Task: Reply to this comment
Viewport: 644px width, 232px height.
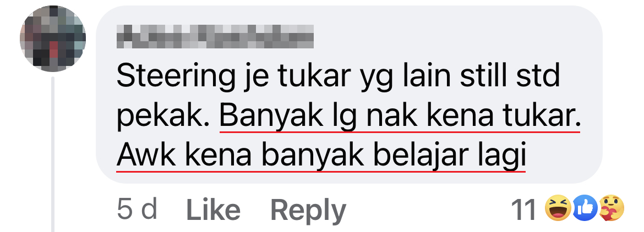Action: tap(308, 211)
